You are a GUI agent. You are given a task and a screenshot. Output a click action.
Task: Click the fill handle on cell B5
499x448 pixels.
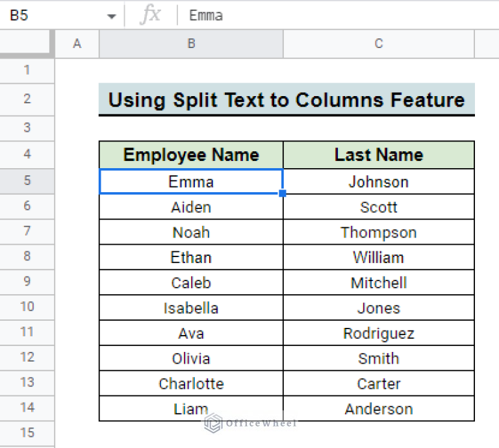[x=283, y=193]
